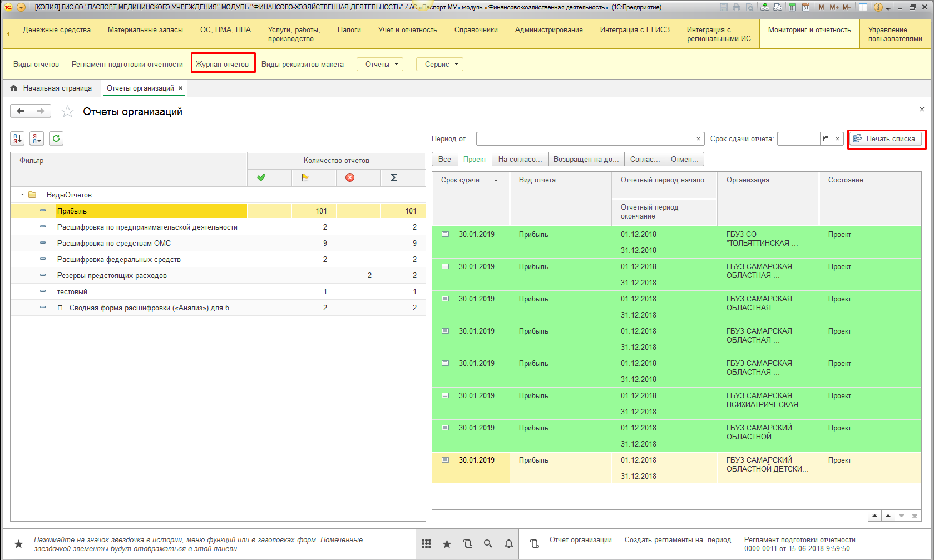Viewport: 934px width, 560px height.
Task: Open the search magnifier in bottom panel
Action: [x=488, y=544]
